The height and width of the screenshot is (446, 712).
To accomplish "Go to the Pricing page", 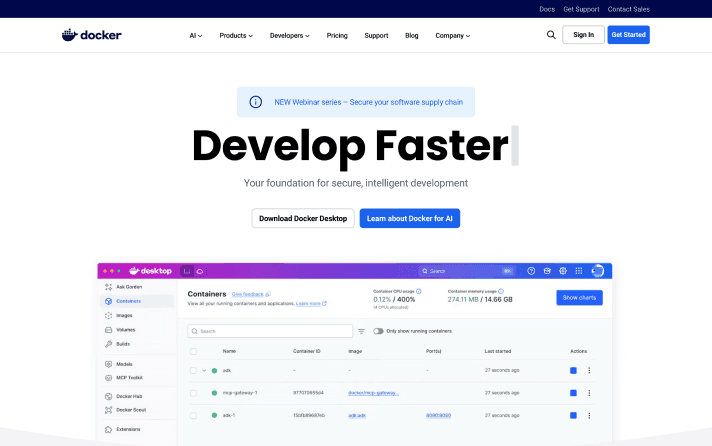I will (337, 35).
